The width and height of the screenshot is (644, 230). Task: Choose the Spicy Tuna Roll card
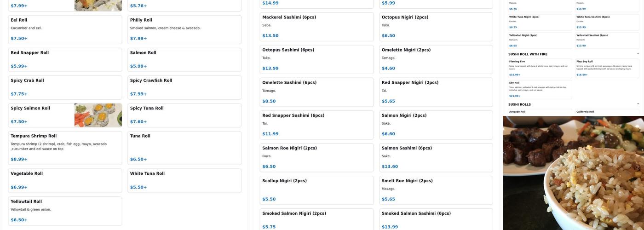184,115
